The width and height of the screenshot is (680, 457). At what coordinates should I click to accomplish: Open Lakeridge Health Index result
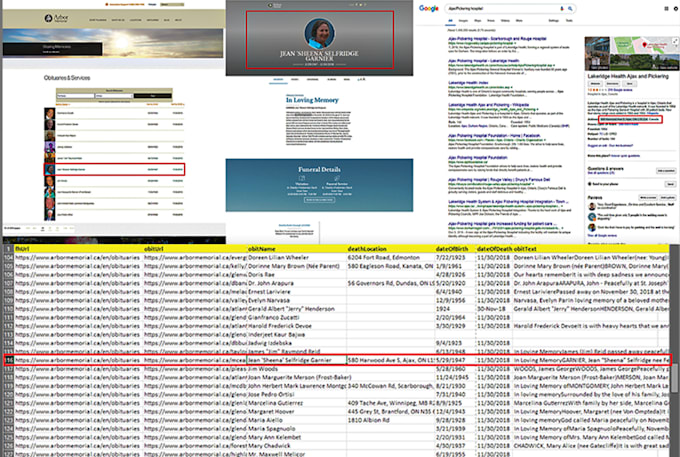point(468,82)
